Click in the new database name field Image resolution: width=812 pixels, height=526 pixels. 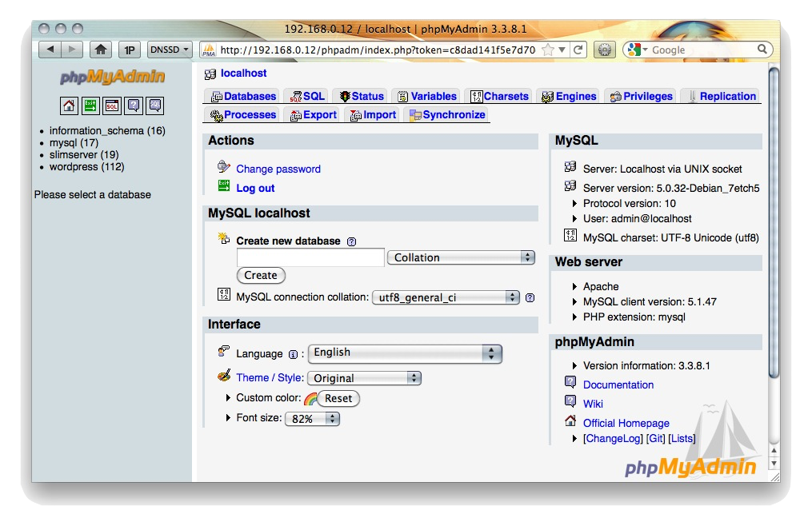pos(310,257)
